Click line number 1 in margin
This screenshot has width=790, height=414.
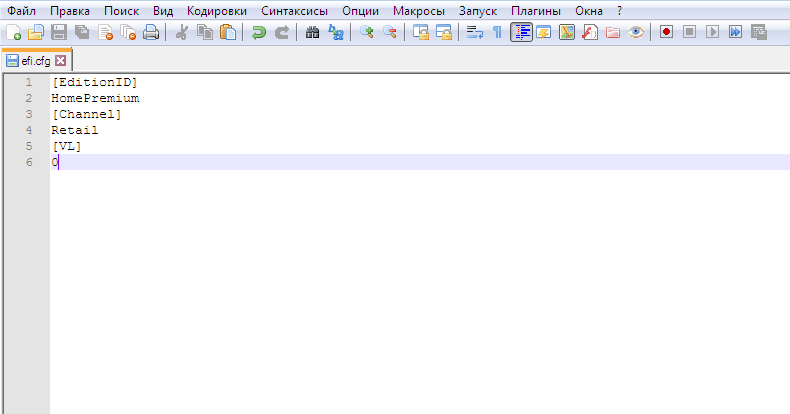(x=29, y=82)
